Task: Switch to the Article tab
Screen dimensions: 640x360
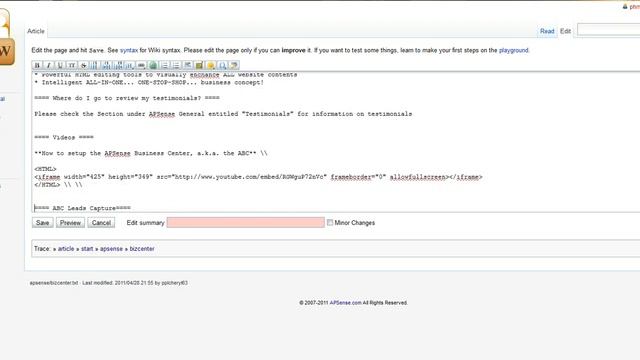Action: (x=36, y=31)
